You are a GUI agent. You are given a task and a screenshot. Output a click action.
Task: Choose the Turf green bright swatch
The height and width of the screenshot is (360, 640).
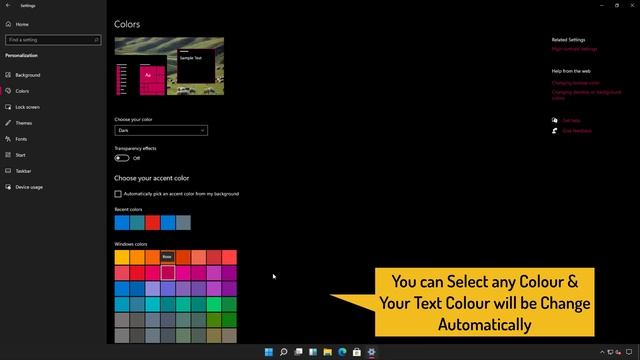coord(214,304)
